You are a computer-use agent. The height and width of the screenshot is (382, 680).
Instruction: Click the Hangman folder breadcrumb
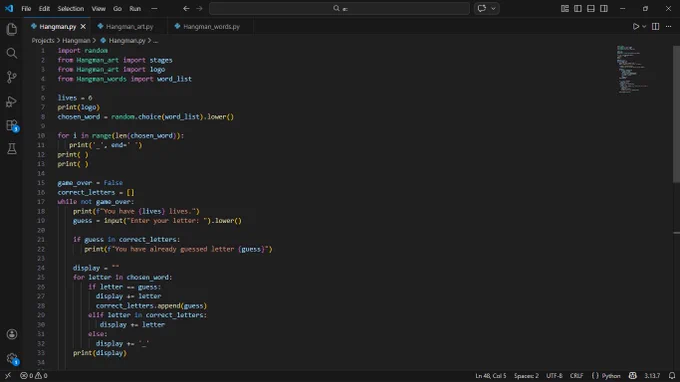(76, 40)
